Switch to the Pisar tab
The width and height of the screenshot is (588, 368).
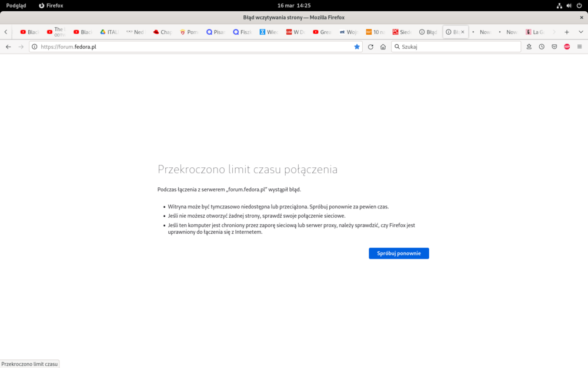(216, 32)
